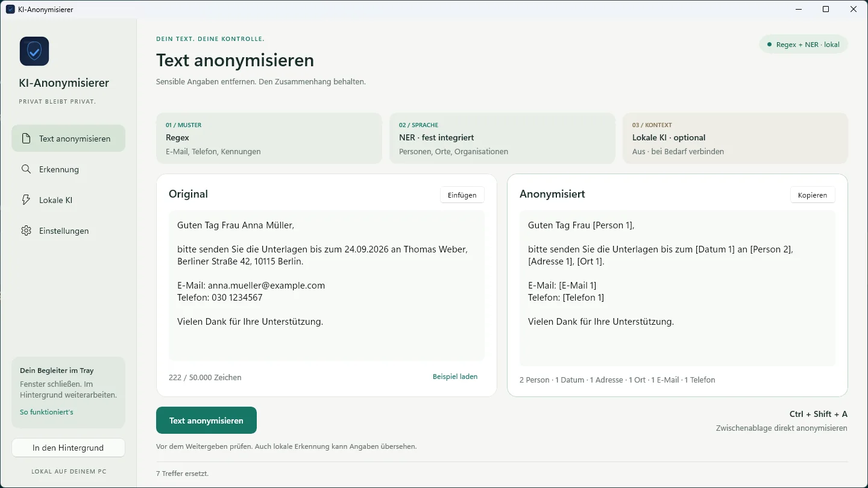Click the green Text anonymisieren button

[206, 421]
